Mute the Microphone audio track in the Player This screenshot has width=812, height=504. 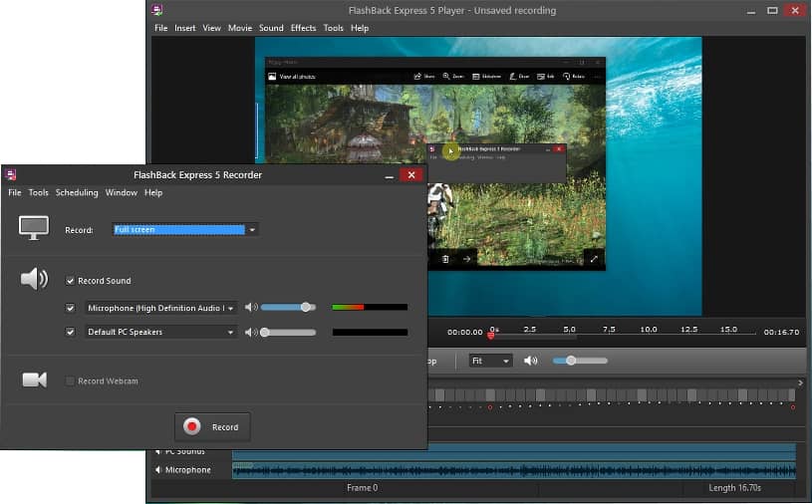point(158,470)
